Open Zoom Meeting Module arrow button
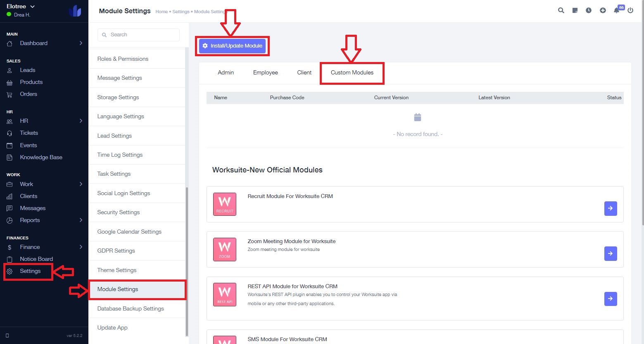This screenshot has height=344, width=644. point(611,253)
